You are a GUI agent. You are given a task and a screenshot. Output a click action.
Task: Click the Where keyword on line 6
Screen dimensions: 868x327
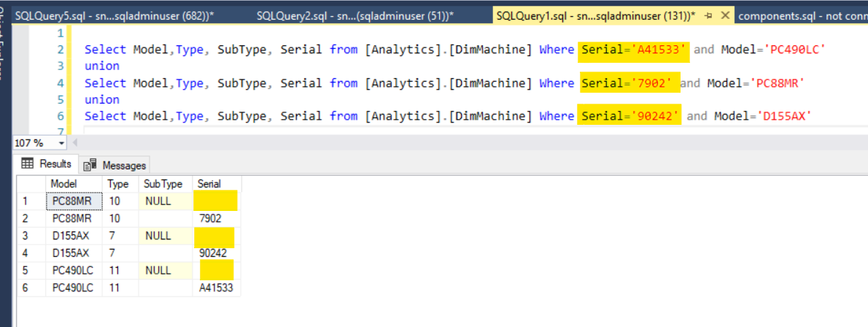pyautogui.click(x=557, y=116)
